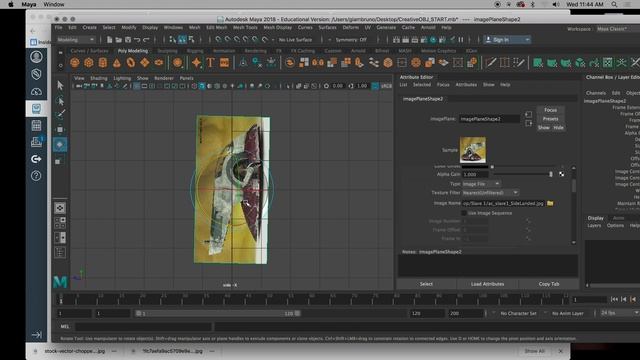Switch to the Curves / Surfaces shelf tab
640x360 pixels.
[89, 51]
